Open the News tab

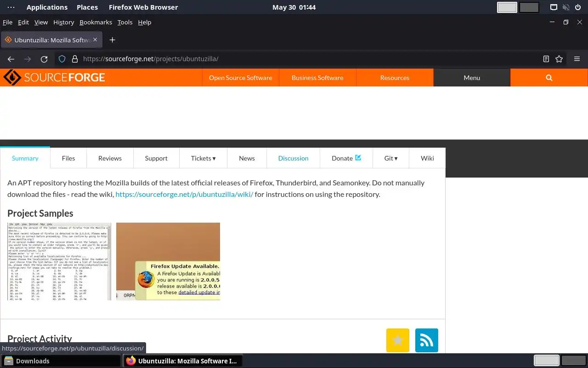(247, 158)
